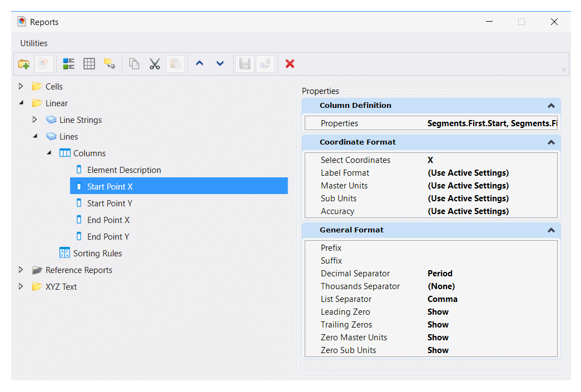The height and width of the screenshot is (392, 581).
Task: Delete the selected item with red X
Action: pyautogui.click(x=290, y=64)
